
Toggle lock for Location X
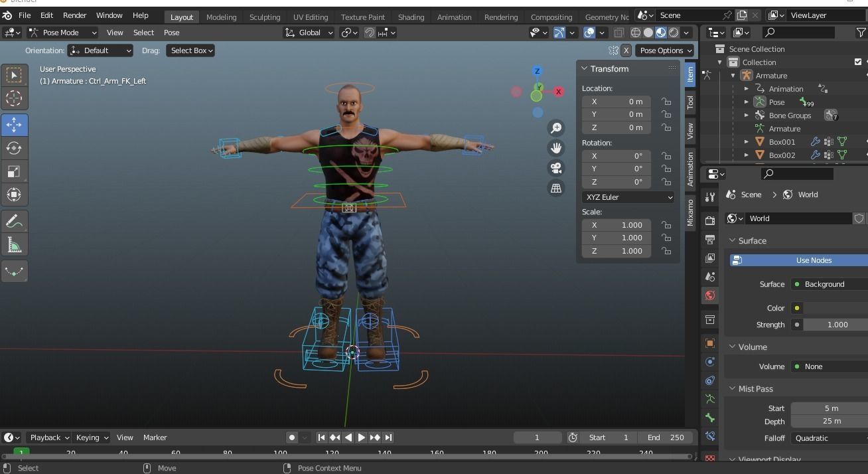click(666, 102)
